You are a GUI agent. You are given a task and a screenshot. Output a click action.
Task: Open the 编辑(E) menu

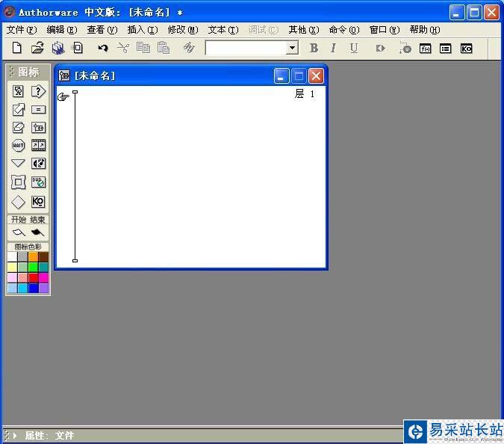click(62, 30)
